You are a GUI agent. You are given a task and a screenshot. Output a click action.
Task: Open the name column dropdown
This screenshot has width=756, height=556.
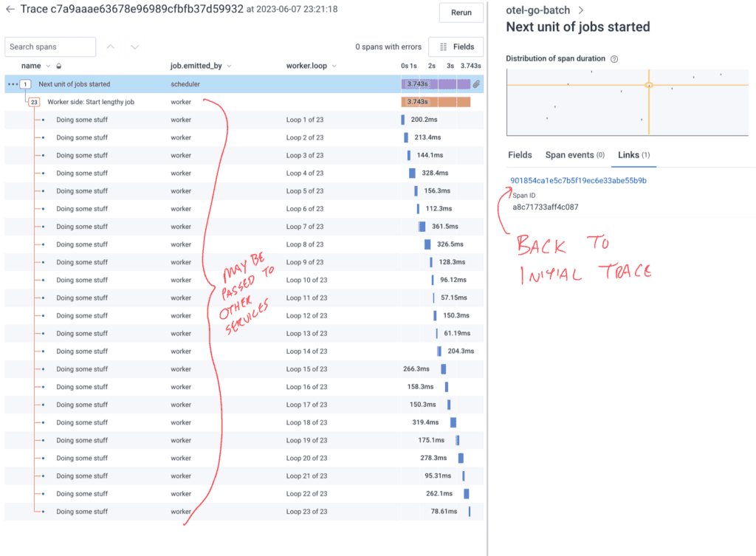(49, 66)
